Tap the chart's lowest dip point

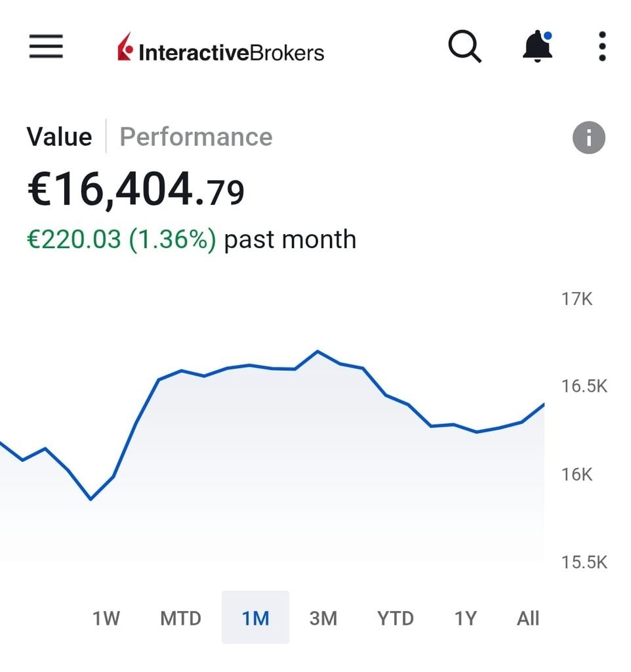pos(91,499)
